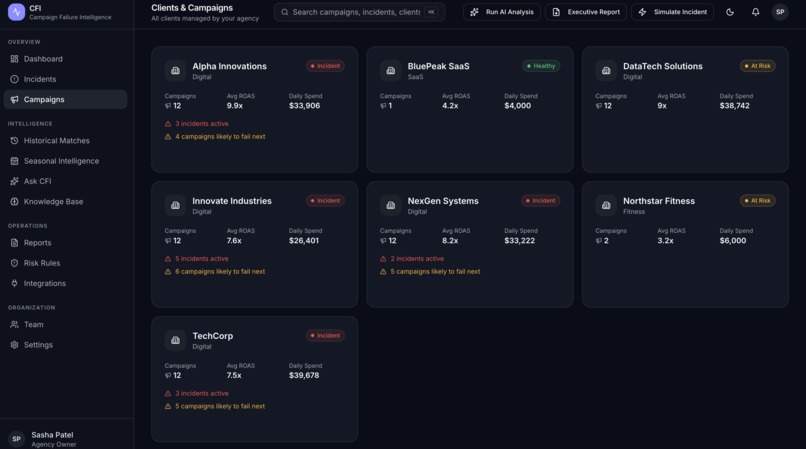The width and height of the screenshot is (806, 449).
Task: Click the Risk Rules shield icon
Action: coord(14,263)
